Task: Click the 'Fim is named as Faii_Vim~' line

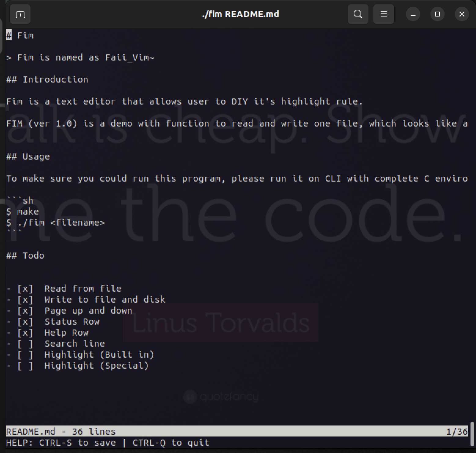Action: tap(80, 57)
